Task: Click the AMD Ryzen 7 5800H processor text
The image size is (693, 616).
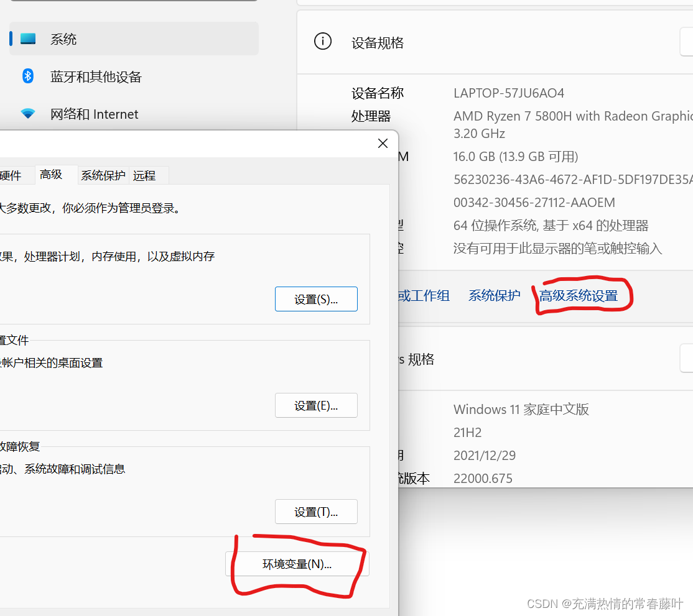Action: (573, 116)
